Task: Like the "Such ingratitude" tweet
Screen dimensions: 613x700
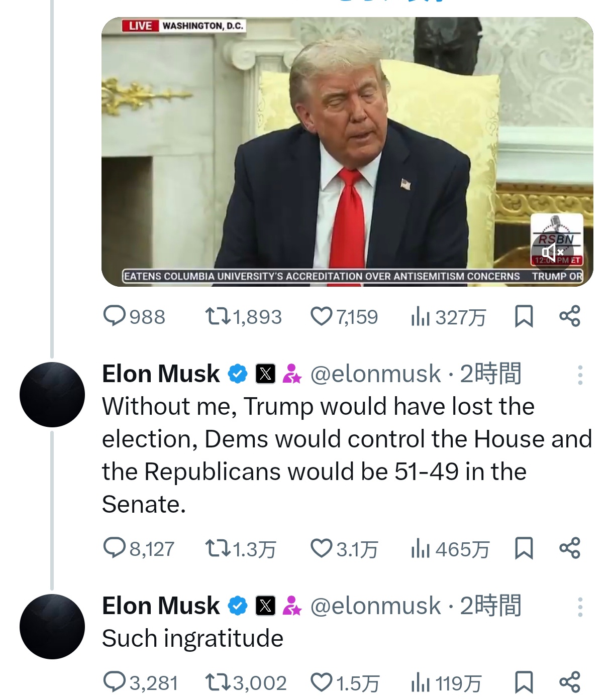Action: [x=322, y=682]
